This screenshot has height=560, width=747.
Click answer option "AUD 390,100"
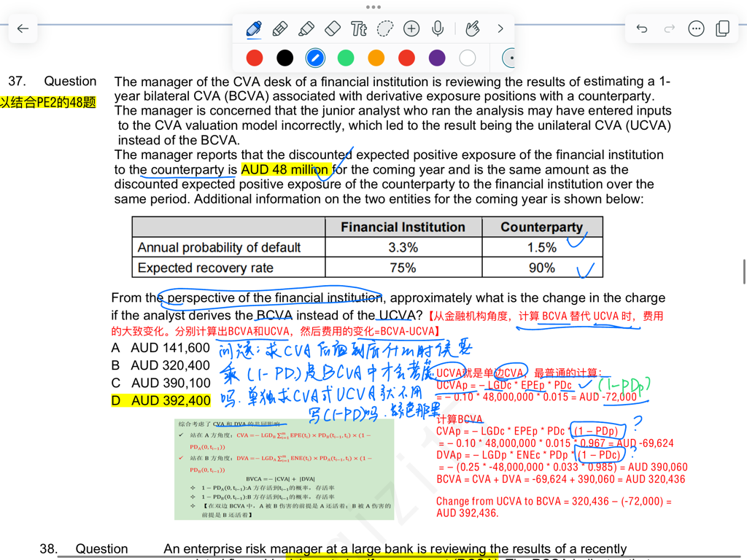tap(171, 383)
